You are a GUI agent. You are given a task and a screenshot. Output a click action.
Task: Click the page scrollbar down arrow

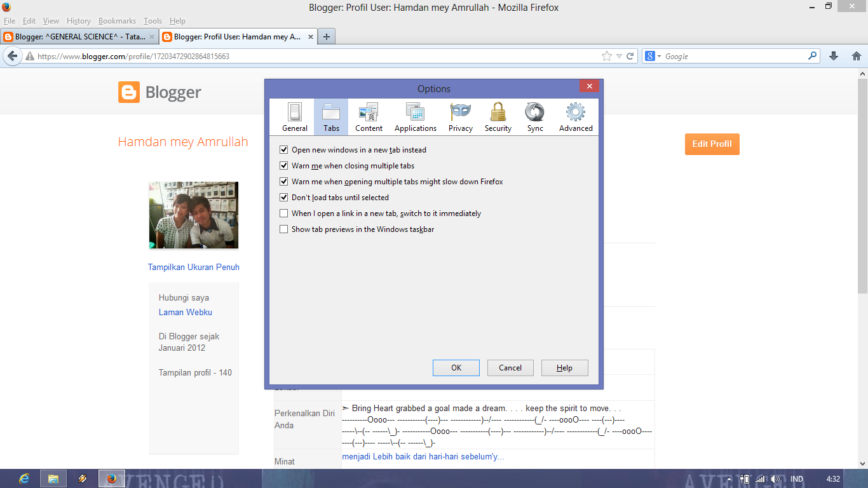pyautogui.click(x=862, y=464)
